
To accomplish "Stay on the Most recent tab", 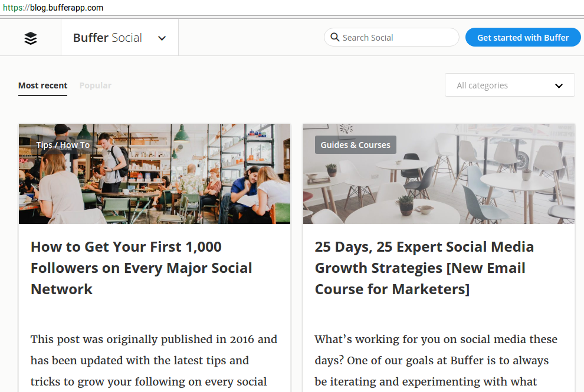I will click(42, 85).
